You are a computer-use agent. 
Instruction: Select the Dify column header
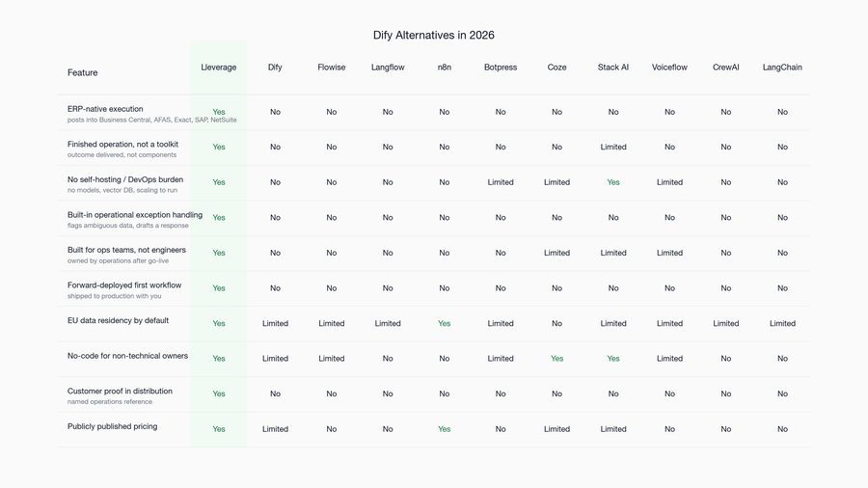pyautogui.click(x=275, y=67)
